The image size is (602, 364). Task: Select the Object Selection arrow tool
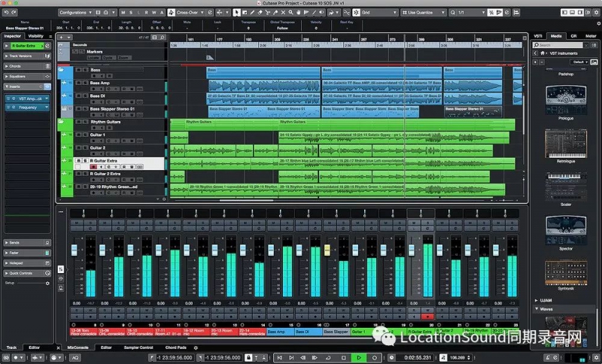click(x=236, y=12)
